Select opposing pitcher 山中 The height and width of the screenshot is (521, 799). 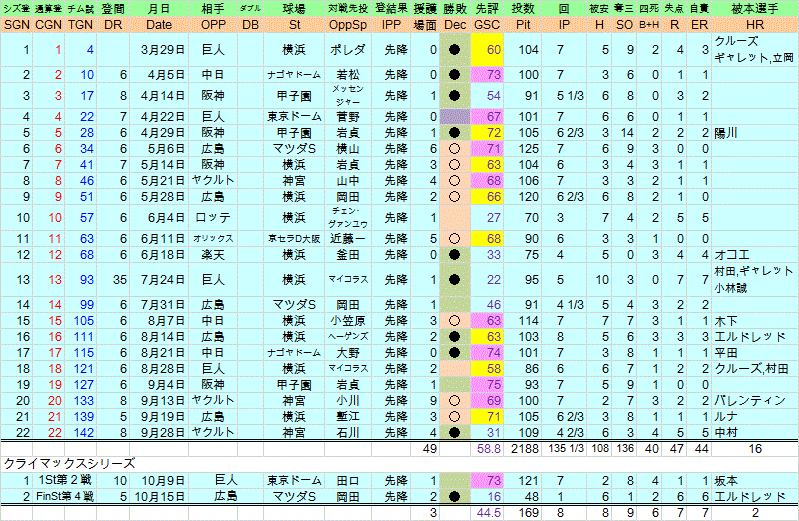(348, 181)
